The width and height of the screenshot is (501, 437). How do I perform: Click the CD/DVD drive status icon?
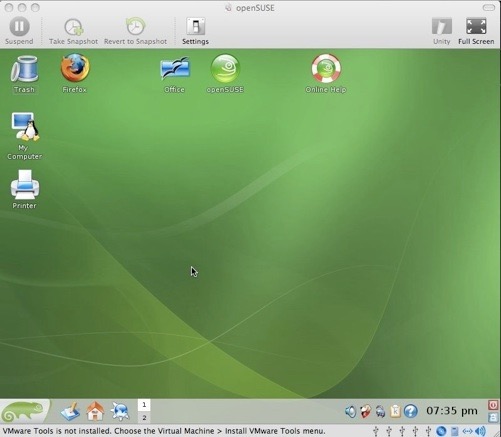point(441,431)
